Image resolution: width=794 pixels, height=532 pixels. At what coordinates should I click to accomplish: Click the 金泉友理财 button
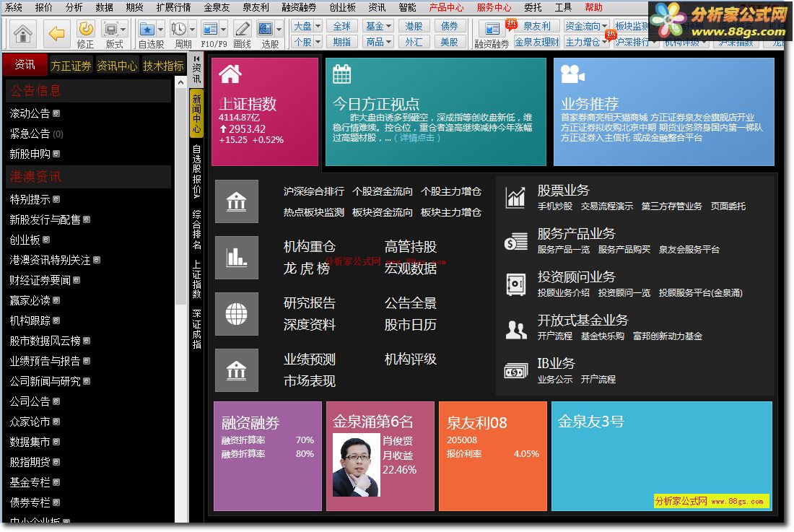pyautogui.click(x=537, y=42)
